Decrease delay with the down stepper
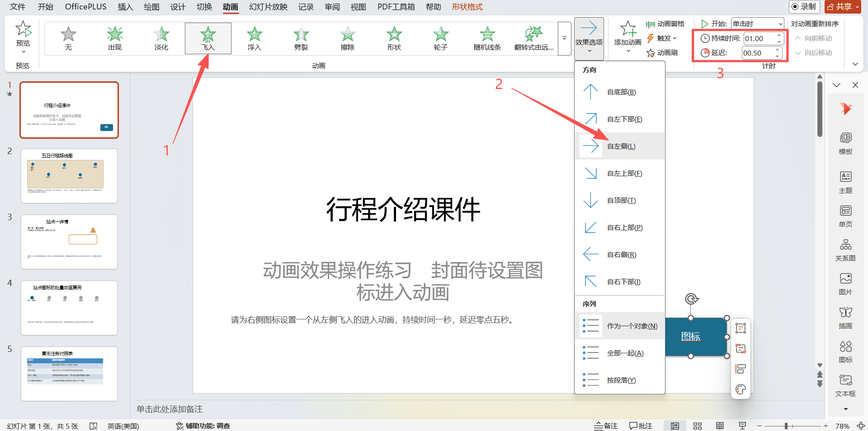 (x=778, y=56)
